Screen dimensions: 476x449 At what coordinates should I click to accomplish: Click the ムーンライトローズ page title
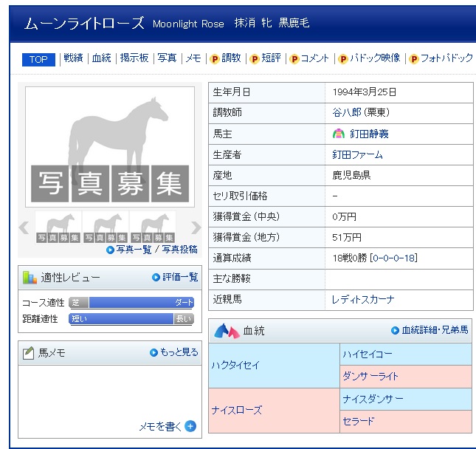(84, 23)
